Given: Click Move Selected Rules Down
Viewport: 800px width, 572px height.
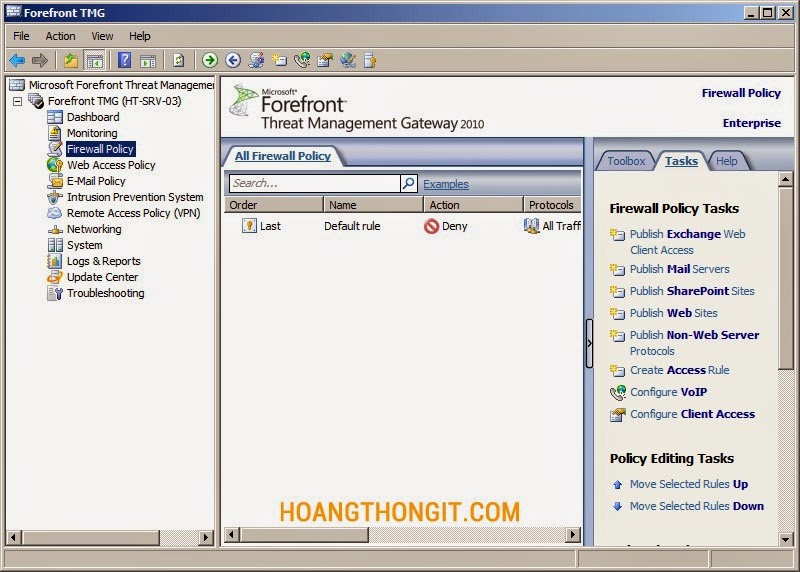Looking at the screenshot, I should click(x=696, y=506).
